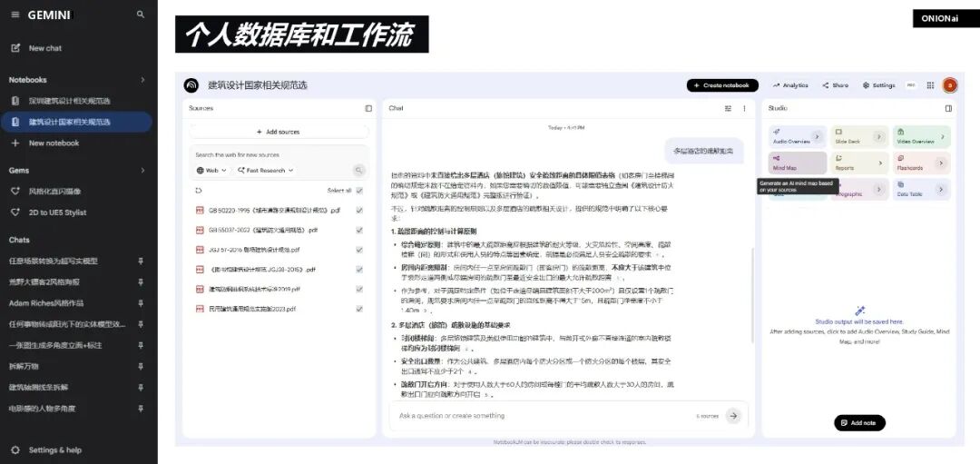Unpin the Adam Riches风格作品 chat
This screenshot has width=980, height=464.
click(x=141, y=303)
